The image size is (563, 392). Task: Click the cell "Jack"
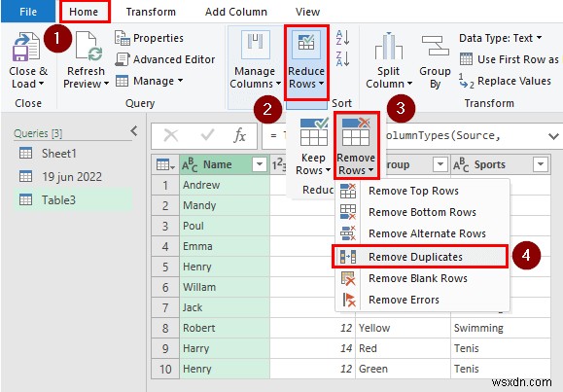(x=225, y=308)
